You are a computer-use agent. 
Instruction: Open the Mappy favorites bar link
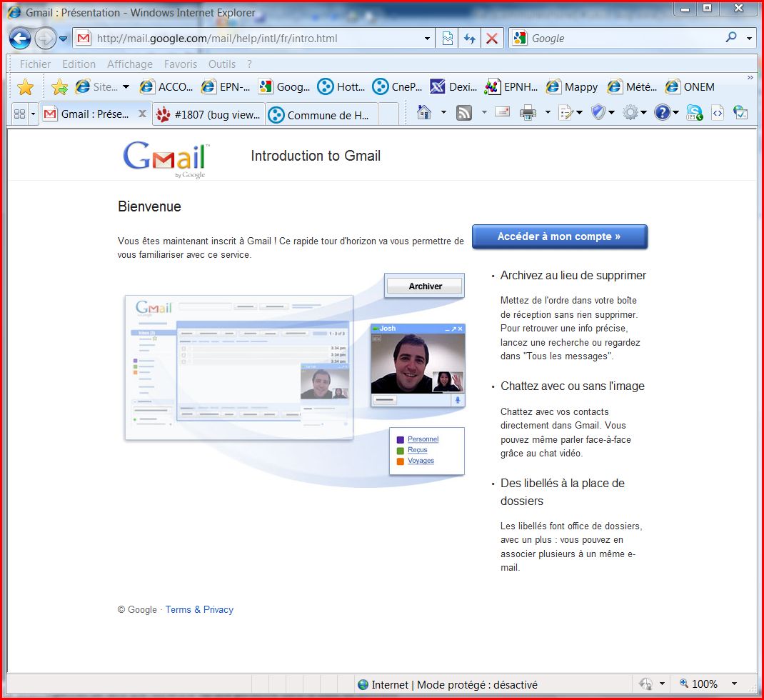click(572, 87)
